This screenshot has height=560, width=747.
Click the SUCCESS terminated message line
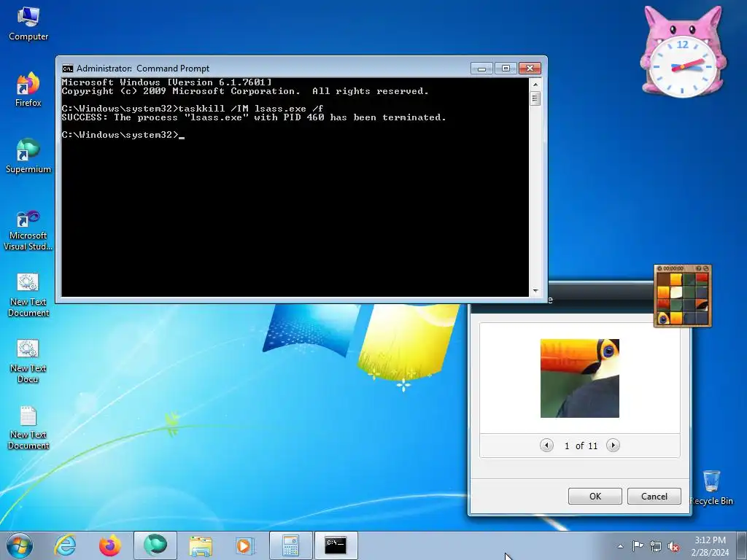click(254, 117)
